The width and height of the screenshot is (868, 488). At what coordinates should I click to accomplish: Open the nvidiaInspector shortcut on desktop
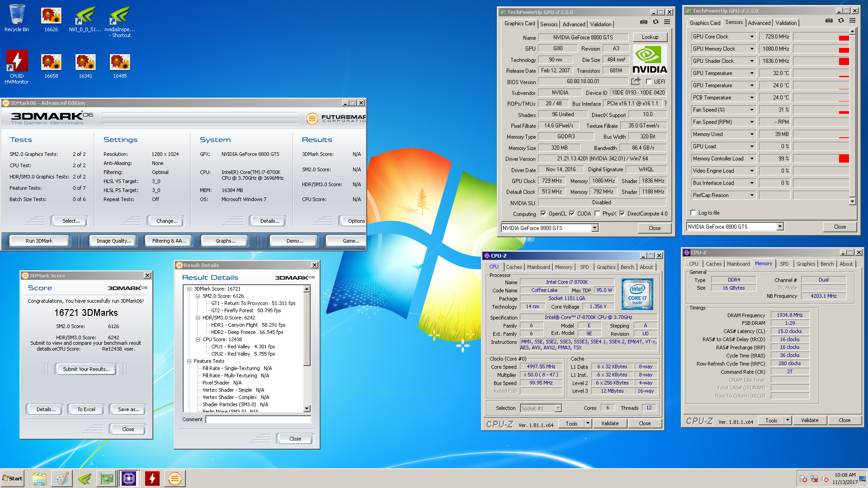[x=120, y=21]
